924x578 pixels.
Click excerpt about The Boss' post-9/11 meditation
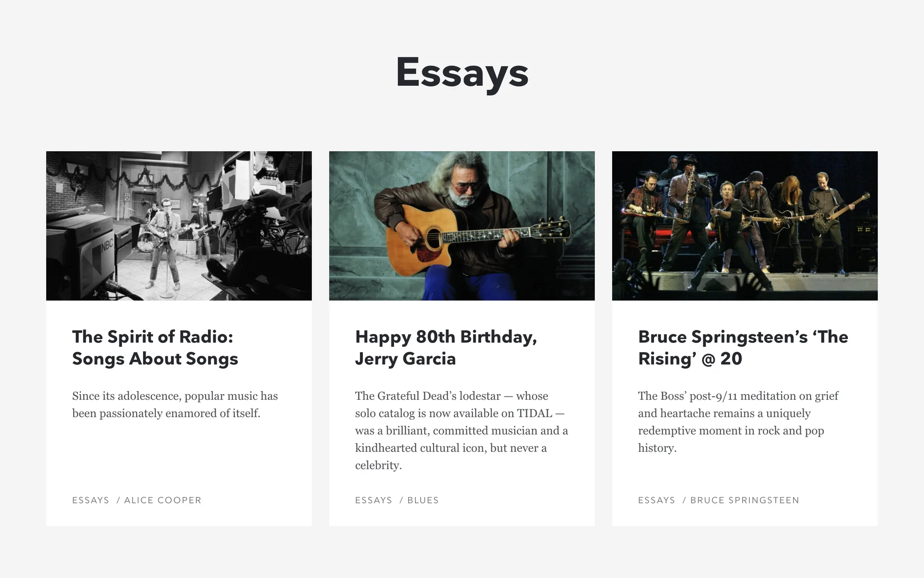738,422
